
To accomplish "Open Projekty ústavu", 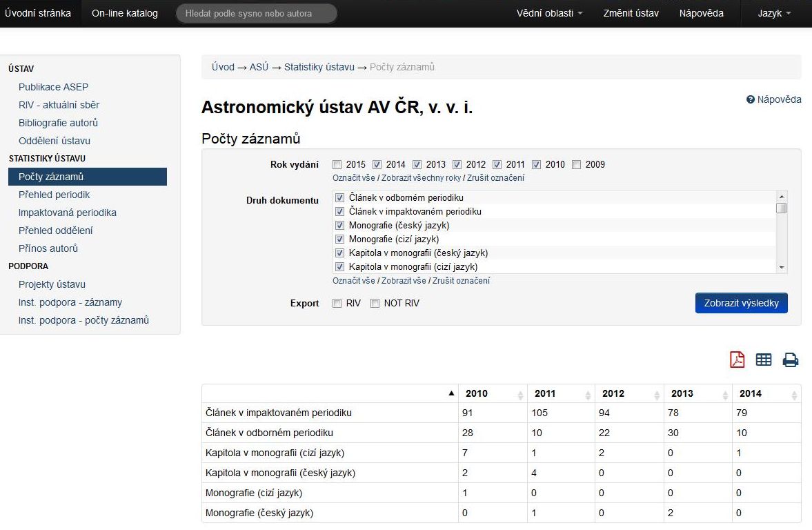I will click(x=52, y=284).
